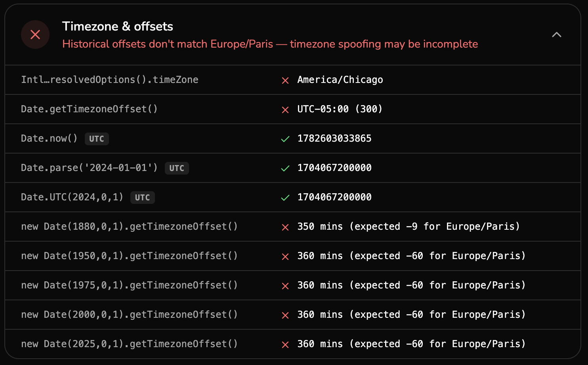The height and width of the screenshot is (365, 588).
Task: Click fail icon beside 350 mins result
Action: 285,227
